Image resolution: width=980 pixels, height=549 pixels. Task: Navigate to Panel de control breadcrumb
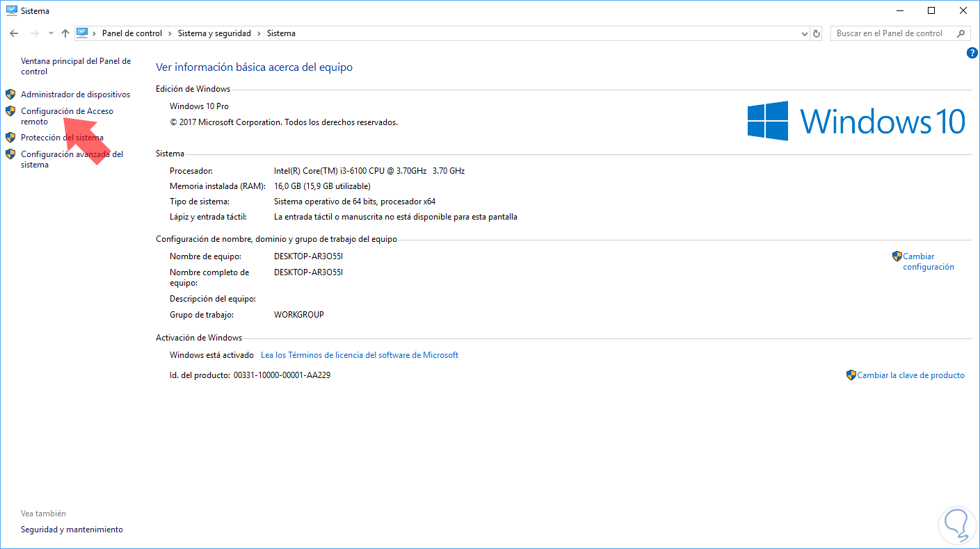(132, 33)
